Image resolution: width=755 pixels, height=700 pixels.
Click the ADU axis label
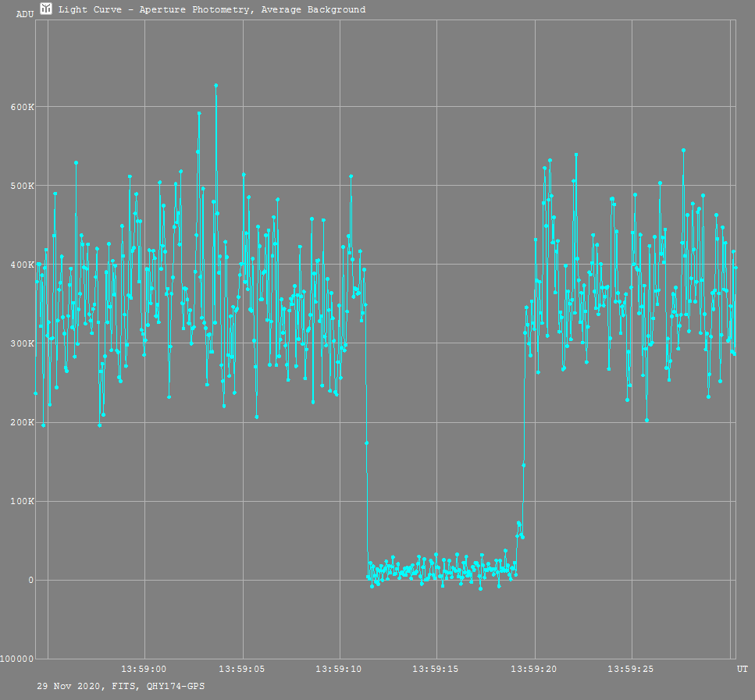(25, 15)
